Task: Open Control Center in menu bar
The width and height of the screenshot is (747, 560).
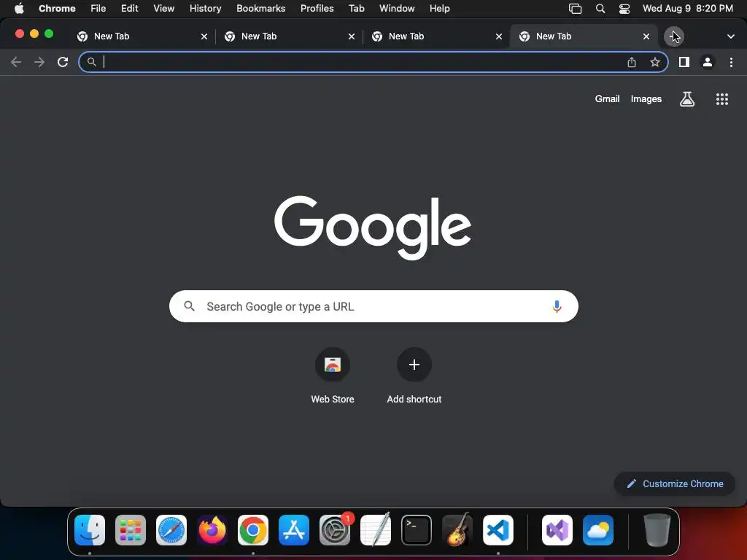Action: tap(624, 9)
